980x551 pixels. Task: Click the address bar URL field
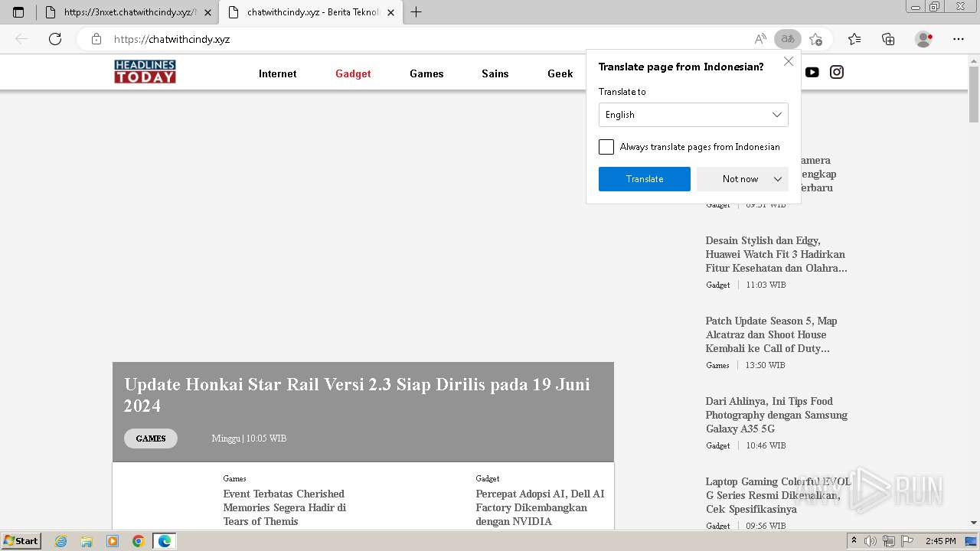(x=429, y=39)
